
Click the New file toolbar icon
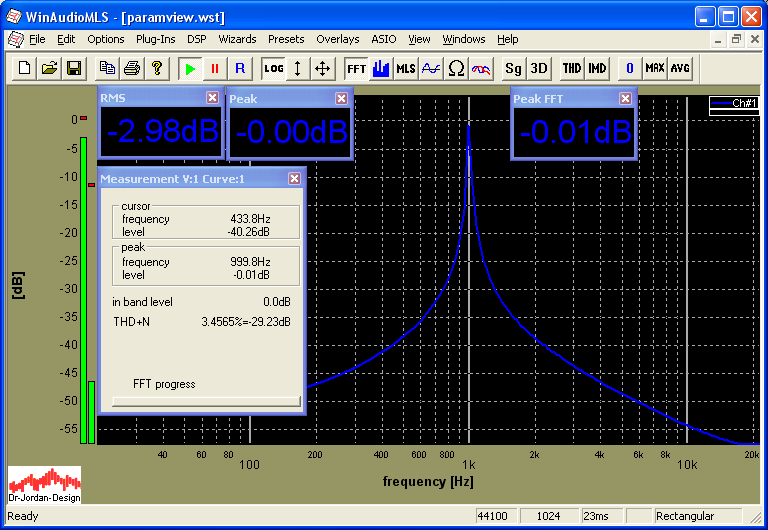point(24,68)
